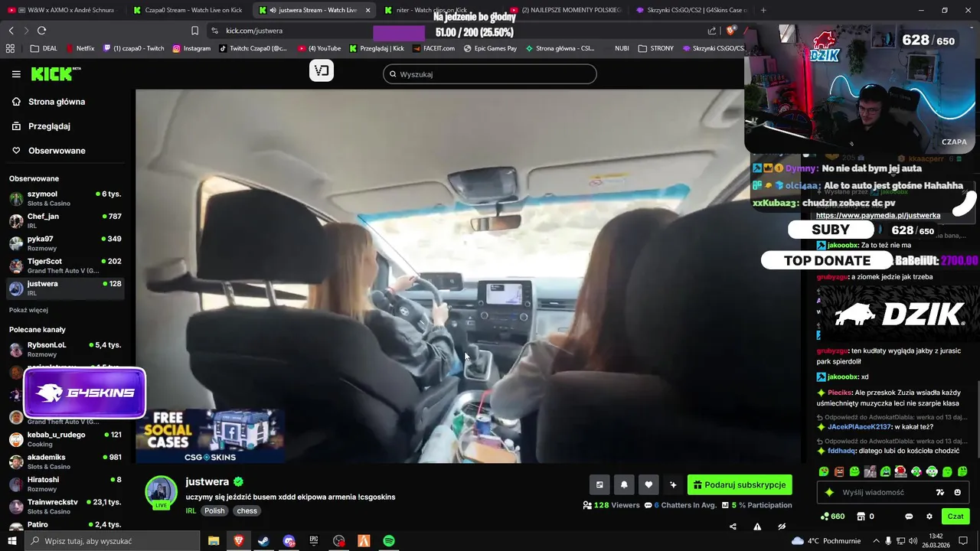This screenshot has height=551, width=980.
Task: Open Epic Games launcher from taskbar
Action: click(x=314, y=541)
